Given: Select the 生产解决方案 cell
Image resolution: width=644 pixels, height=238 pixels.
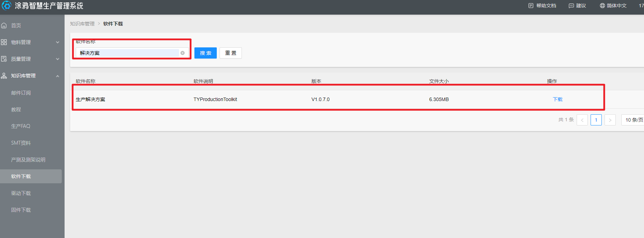Looking at the screenshot, I should (x=90, y=99).
